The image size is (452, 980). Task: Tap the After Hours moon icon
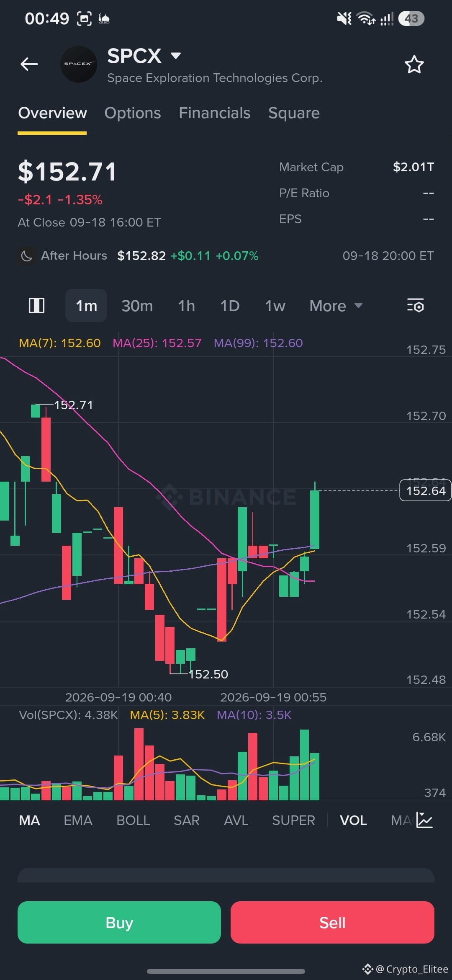tap(26, 256)
